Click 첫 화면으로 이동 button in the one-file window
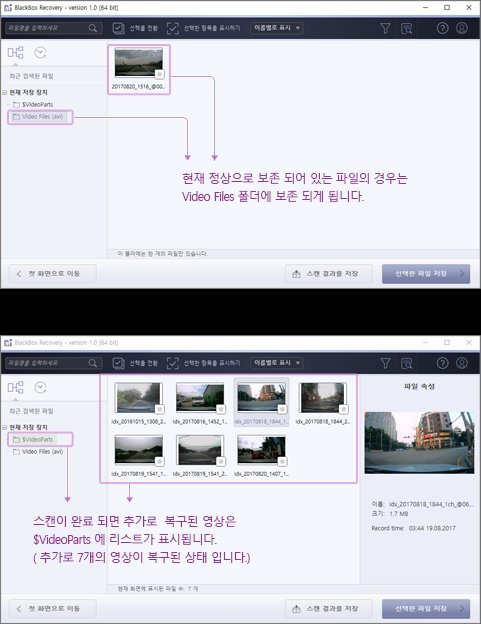 pyautogui.click(x=53, y=274)
